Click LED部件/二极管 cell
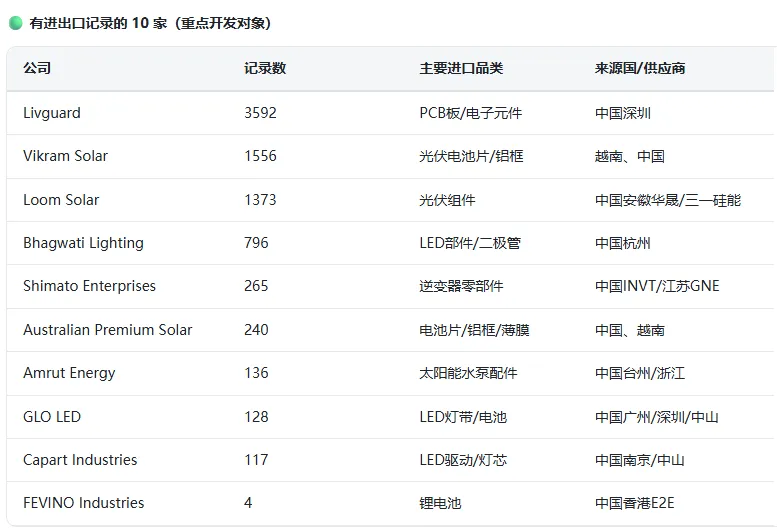Screen dimensions: 777x531 point(470,243)
